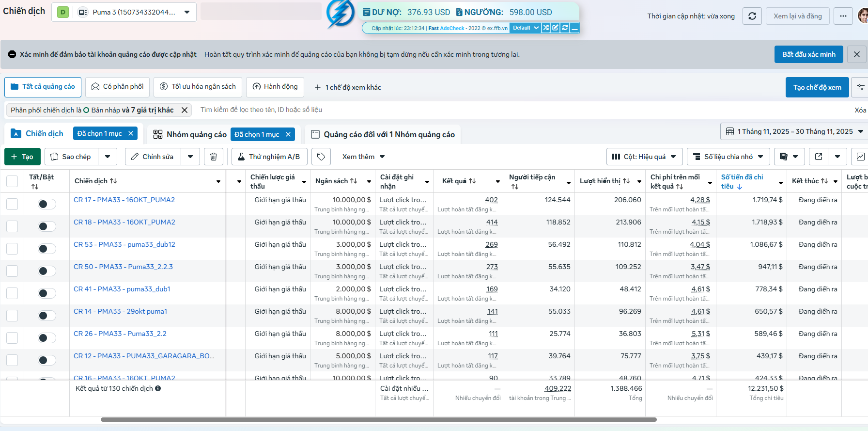Click the search and filter input field
Image resolution: width=868 pixels, height=431 pixels.
(523, 110)
